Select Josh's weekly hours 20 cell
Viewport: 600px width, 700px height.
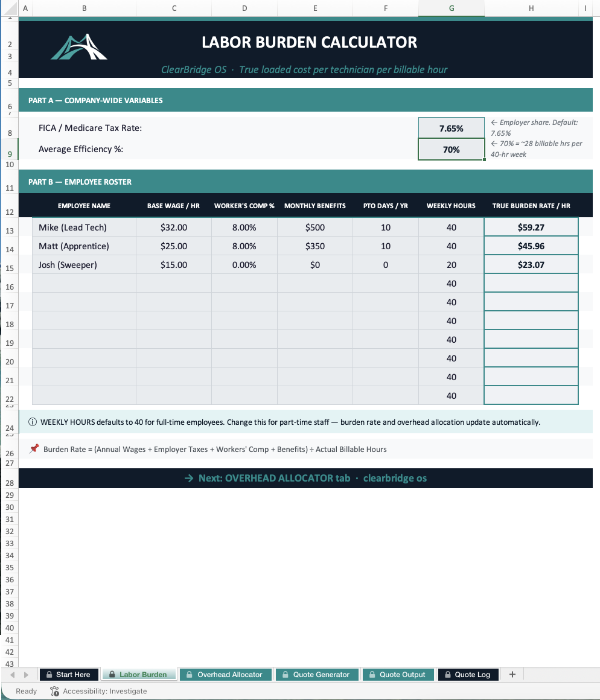coord(452,265)
